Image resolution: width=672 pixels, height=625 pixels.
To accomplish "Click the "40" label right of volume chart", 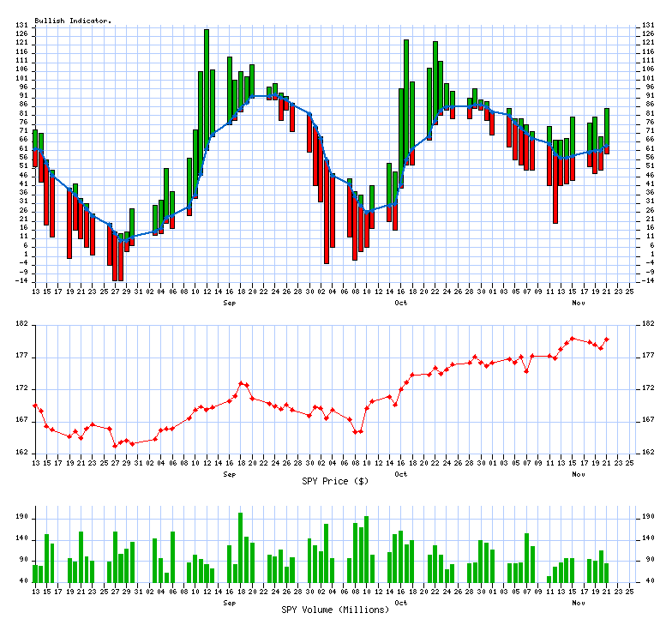I will (647, 581).
